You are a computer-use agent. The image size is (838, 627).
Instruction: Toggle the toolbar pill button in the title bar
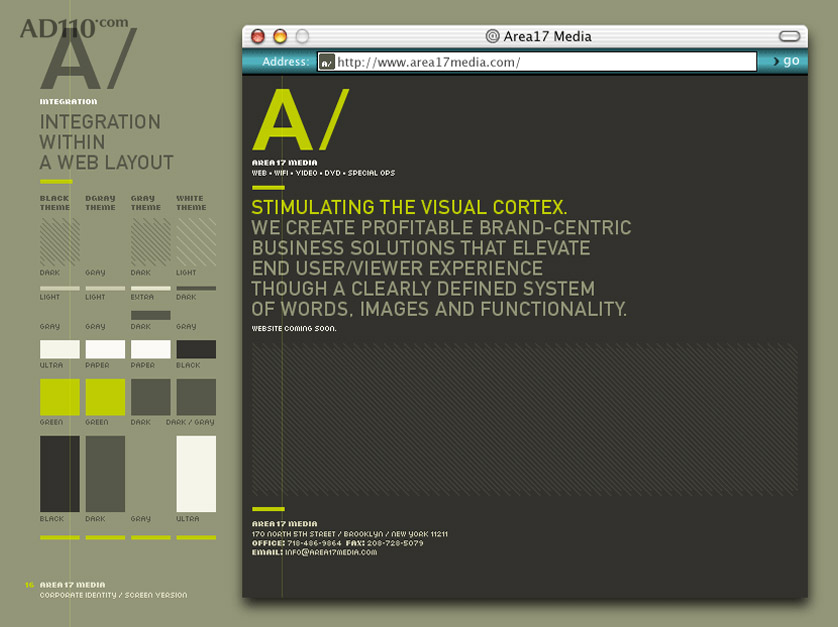click(x=789, y=36)
